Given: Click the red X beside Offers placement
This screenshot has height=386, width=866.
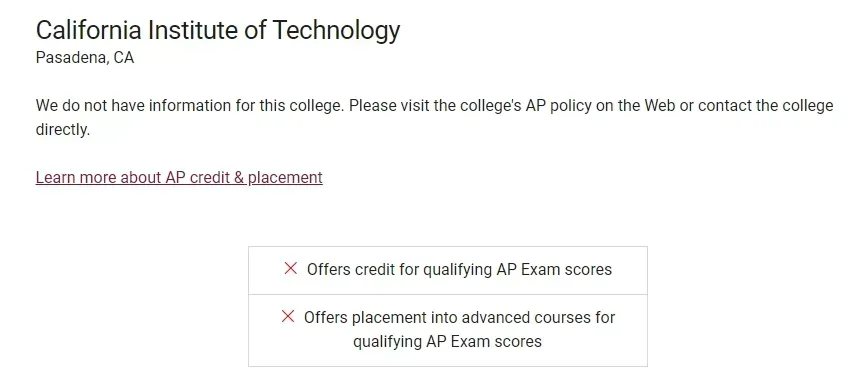Looking at the screenshot, I should pyautogui.click(x=287, y=316).
